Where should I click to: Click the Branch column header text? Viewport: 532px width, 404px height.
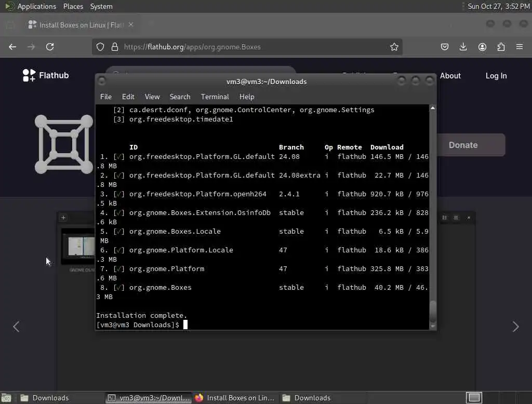[291, 147]
